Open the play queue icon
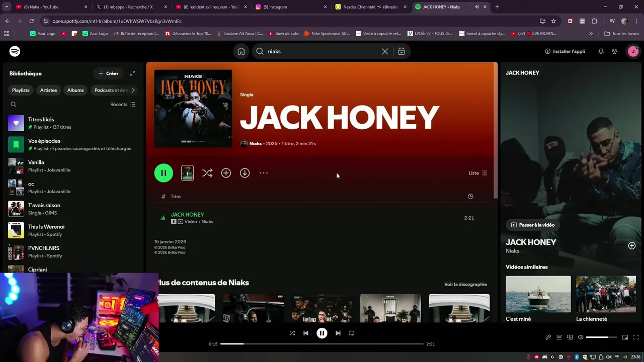Viewport: 644px width, 362px height. [559, 337]
